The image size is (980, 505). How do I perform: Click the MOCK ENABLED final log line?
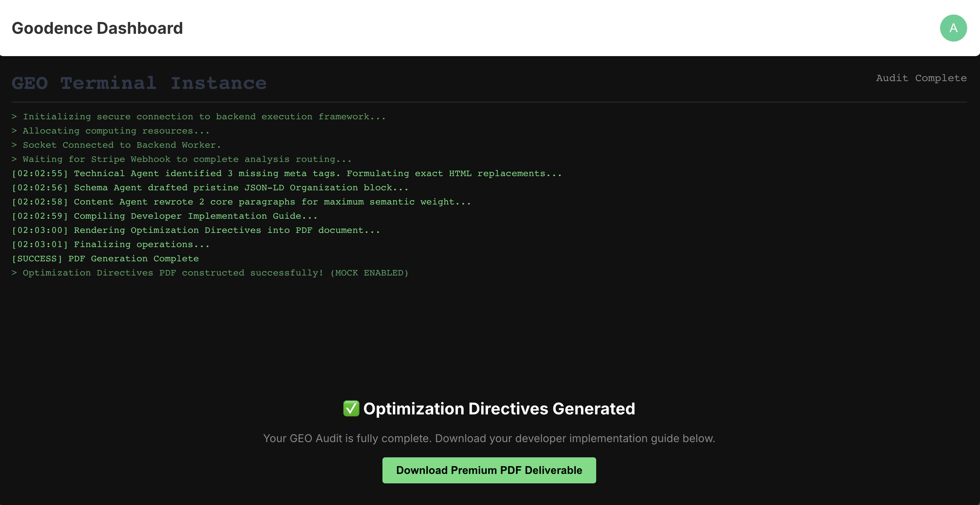tap(210, 273)
